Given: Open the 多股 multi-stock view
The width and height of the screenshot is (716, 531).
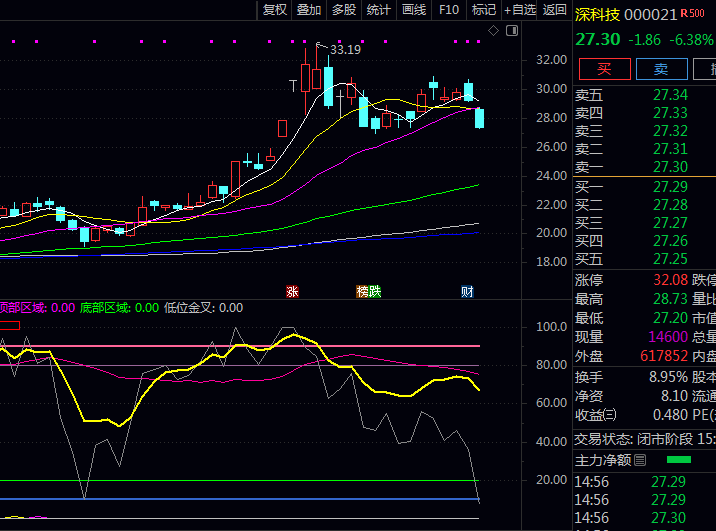Looking at the screenshot, I should pos(344,10).
